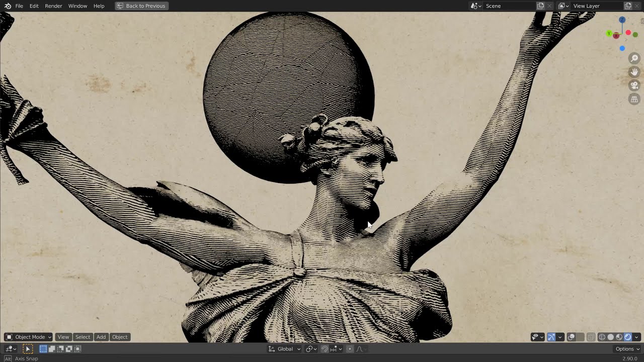The height and width of the screenshot is (362, 644).
Task: Switch to rendered shading
Action: pos(628,337)
